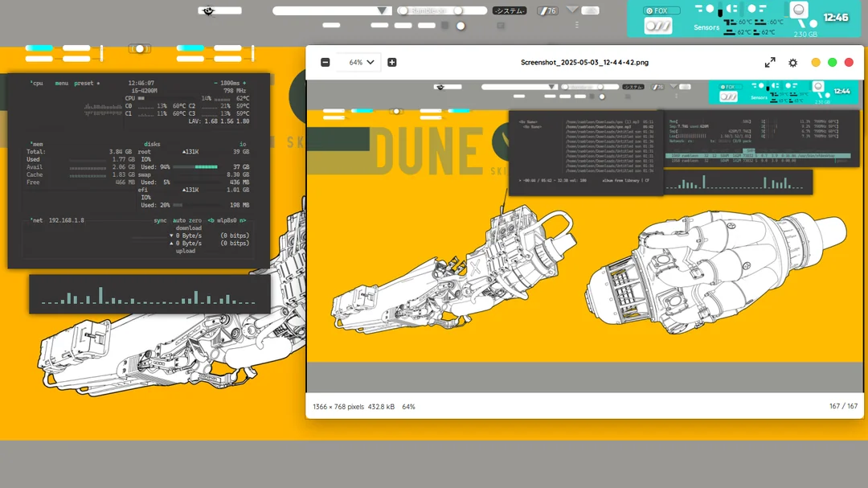Open image viewer settings gear

pyautogui.click(x=792, y=63)
